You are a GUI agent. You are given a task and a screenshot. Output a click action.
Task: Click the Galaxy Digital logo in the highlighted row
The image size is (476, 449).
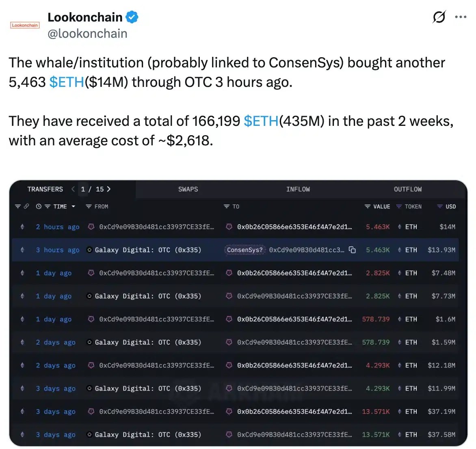(89, 250)
